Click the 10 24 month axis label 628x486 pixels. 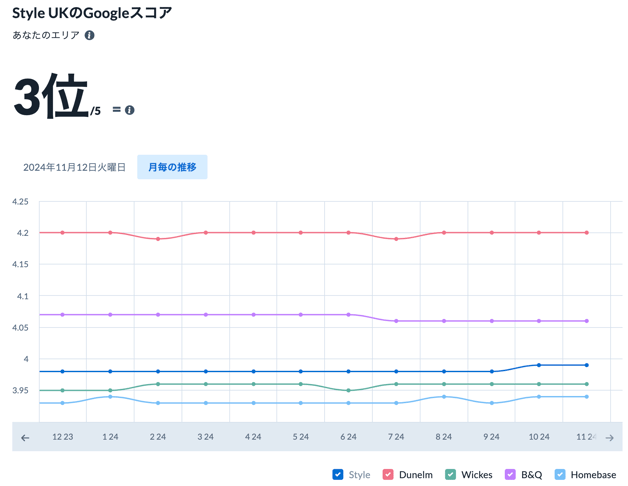[x=539, y=437]
